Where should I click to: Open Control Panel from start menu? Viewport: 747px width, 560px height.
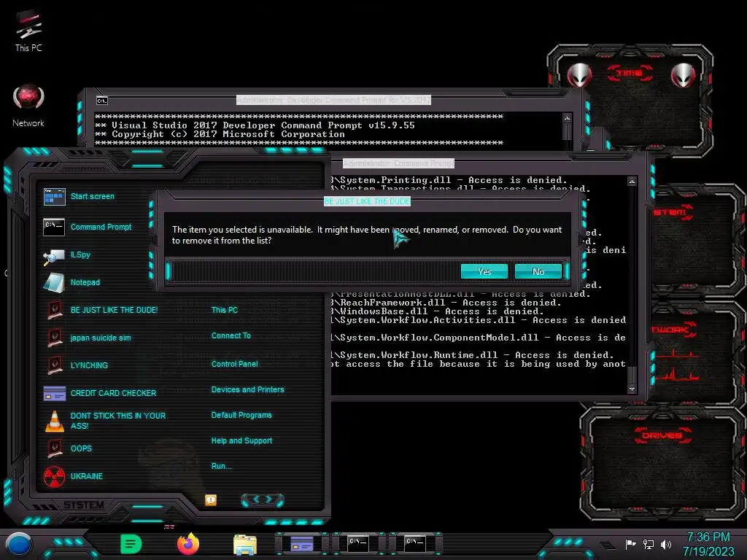click(x=234, y=364)
